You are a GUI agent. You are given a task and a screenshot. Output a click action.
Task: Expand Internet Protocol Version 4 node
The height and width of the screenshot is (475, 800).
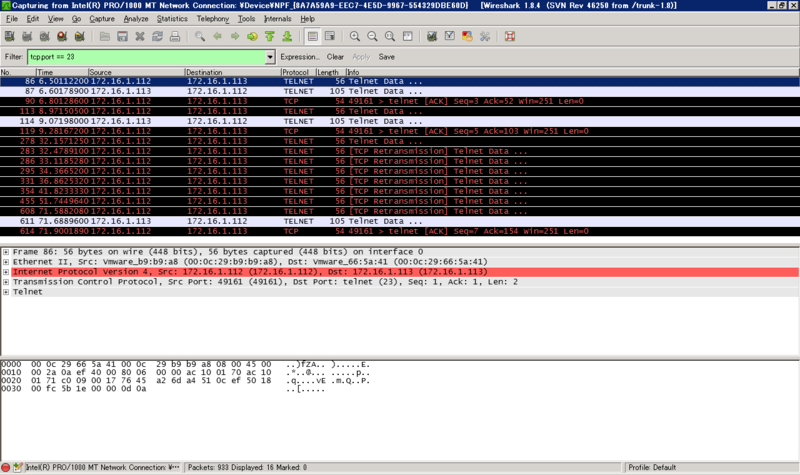pos(6,272)
